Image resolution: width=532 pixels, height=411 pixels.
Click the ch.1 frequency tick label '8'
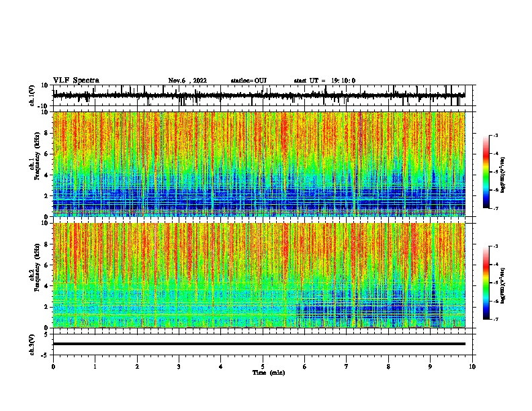(46, 133)
